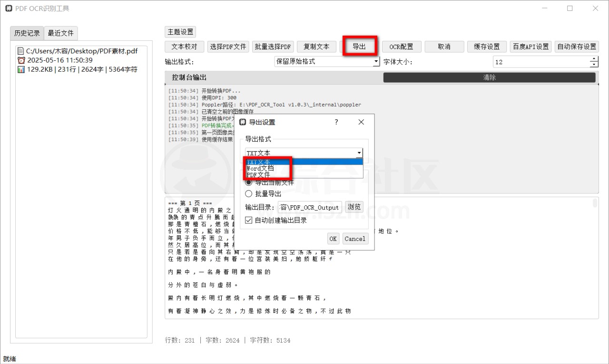Screen dimensions: 609x364
Task: Select PDF文件 in export format list
Action: point(304,175)
